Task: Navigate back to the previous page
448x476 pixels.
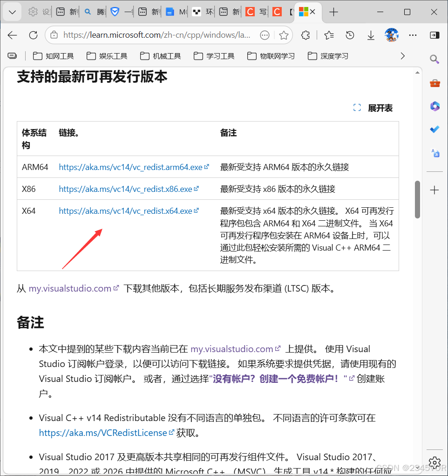Action: tap(12, 35)
